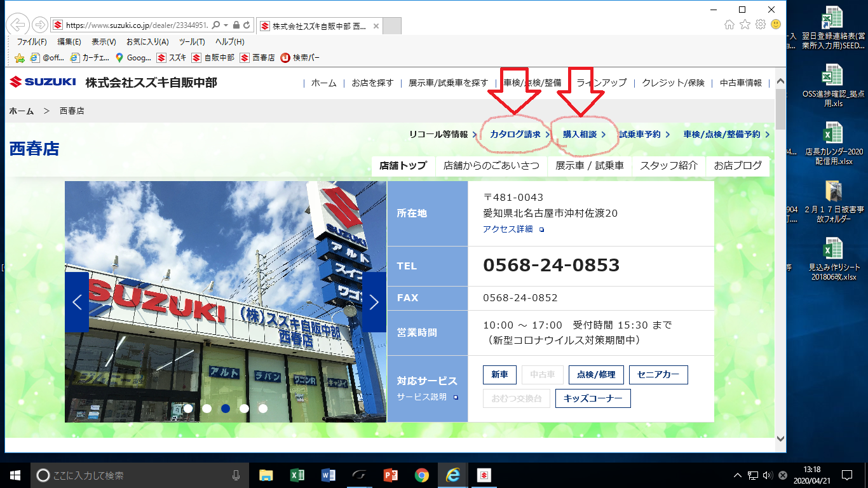
Task: Select the fifth carousel dot indicator
Action: (263, 409)
